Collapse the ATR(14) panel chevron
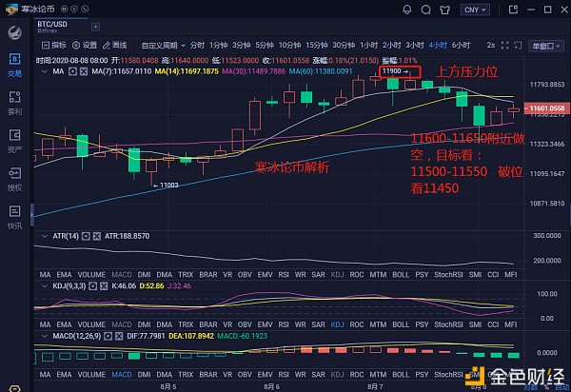This screenshot has width=571, height=392. coord(44,236)
